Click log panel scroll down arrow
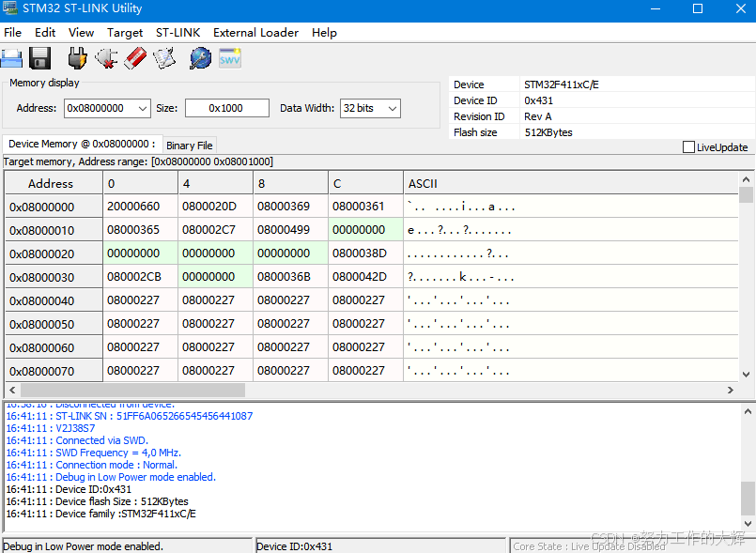The width and height of the screenshot is (756, 553). tap(748, 523)
